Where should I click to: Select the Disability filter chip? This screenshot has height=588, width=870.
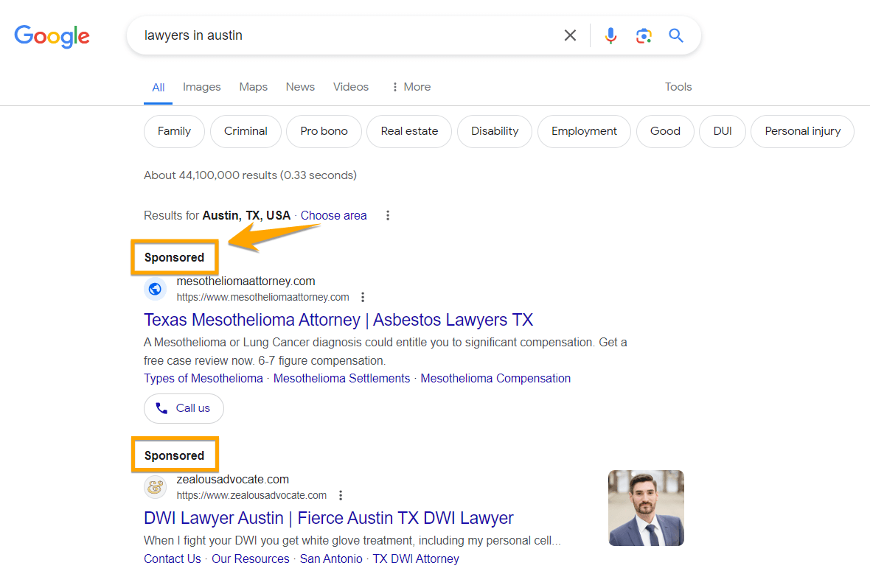(495, 131)
